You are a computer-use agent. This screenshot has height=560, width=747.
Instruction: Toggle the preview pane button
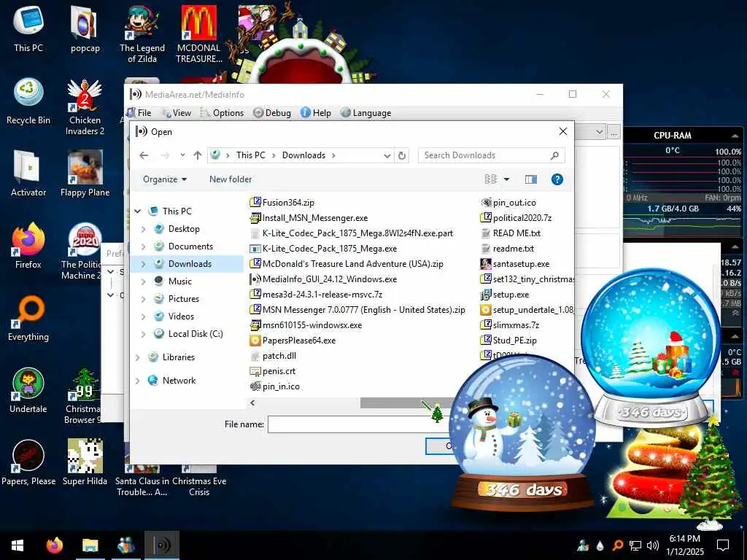click(x=531, y=179)
